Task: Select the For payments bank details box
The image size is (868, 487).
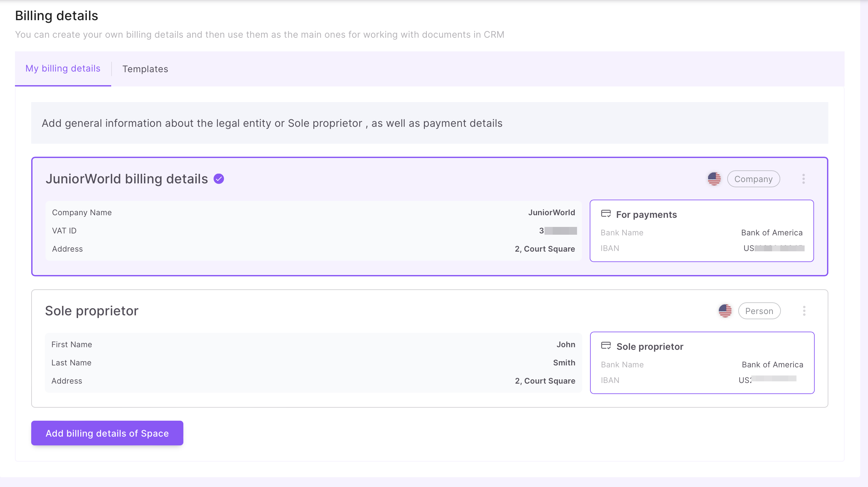Action: tap(702, 231)
